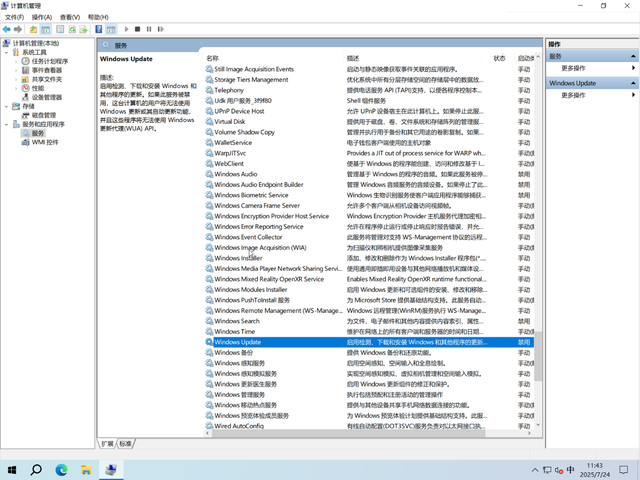Select the Wired AutoConfig service row
Screen dimensions: 640x480
[369, 426]
